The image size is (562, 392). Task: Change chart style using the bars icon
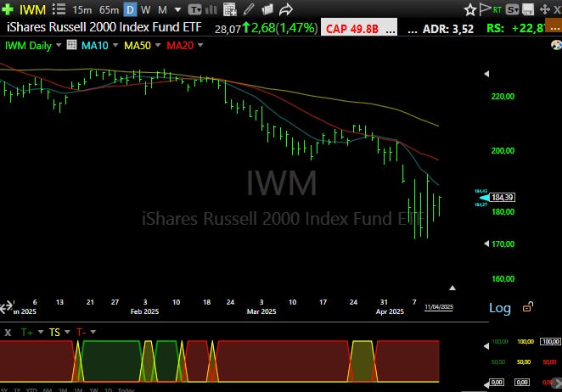[211, 9]
